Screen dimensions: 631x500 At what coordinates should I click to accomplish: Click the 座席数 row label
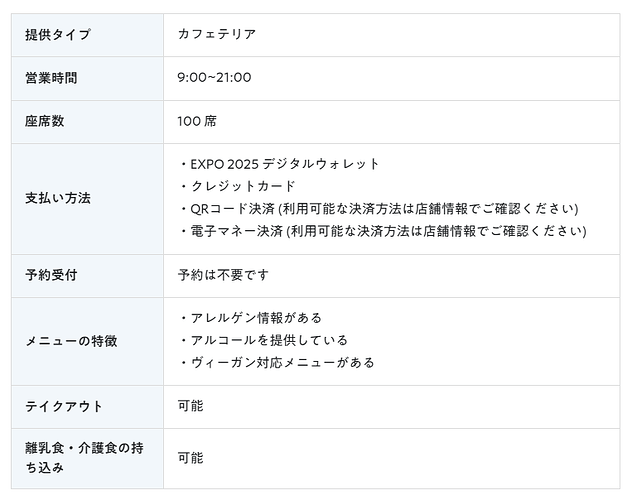click(x=45, y=122)
